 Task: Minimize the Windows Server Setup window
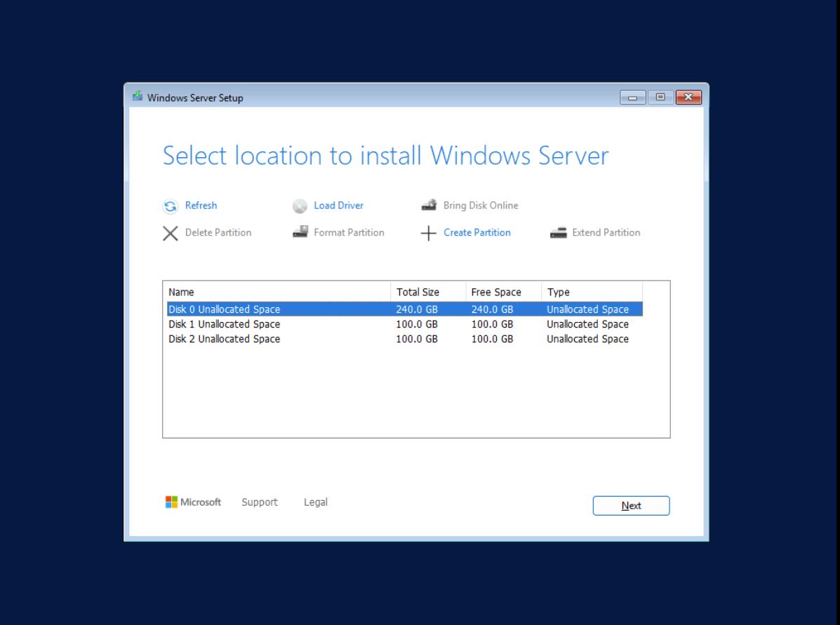pos(633,97)
